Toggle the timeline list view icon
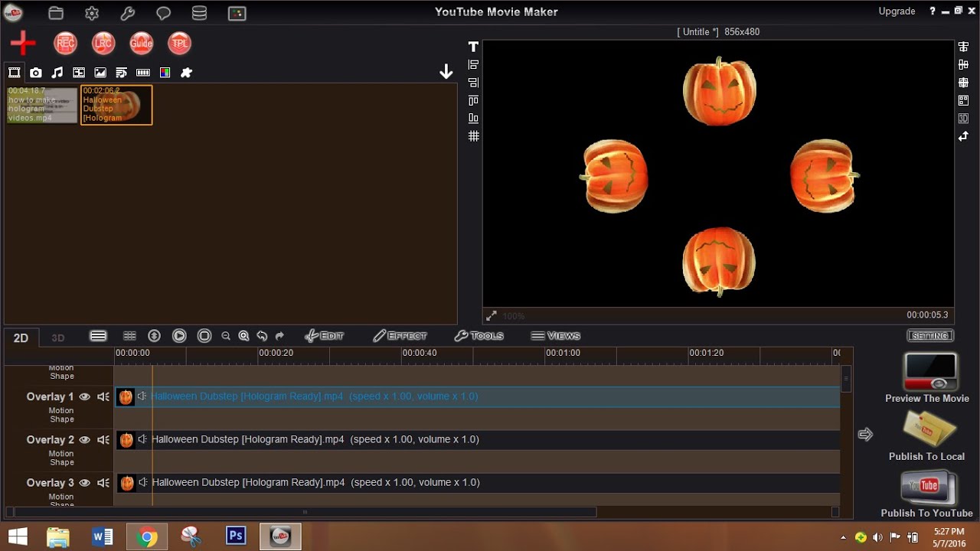 click(98, 336)
